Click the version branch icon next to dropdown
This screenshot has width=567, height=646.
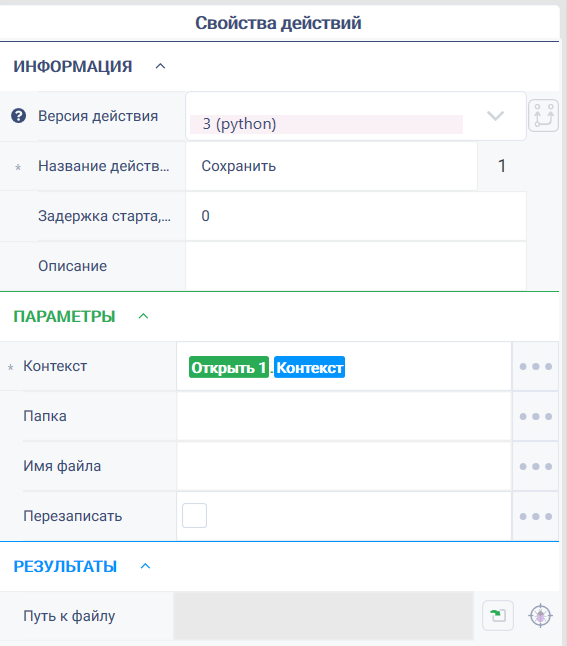[x=543, y=115]
